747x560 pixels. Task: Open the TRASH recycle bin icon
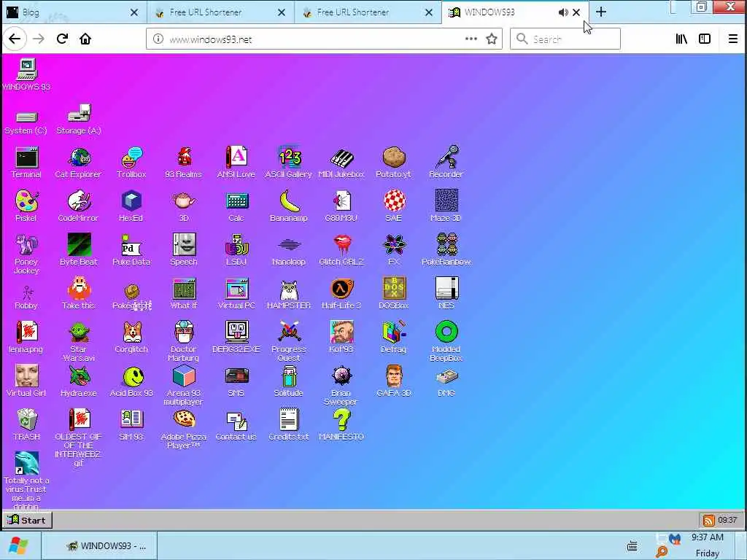(x=27, y=425)
